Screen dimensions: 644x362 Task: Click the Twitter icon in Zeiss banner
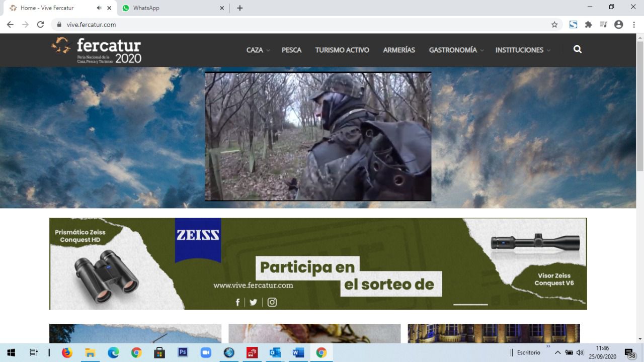click(x=253, y=302)
